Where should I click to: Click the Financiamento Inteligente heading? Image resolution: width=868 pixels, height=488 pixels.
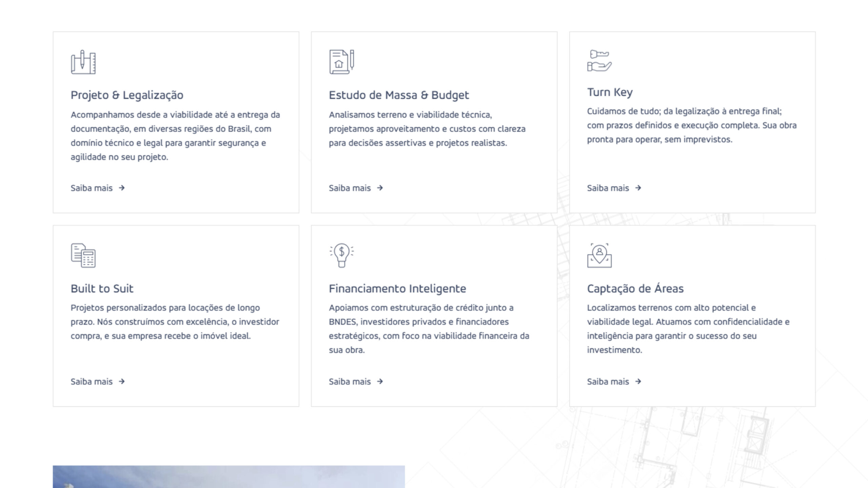[x=397, y=289]
